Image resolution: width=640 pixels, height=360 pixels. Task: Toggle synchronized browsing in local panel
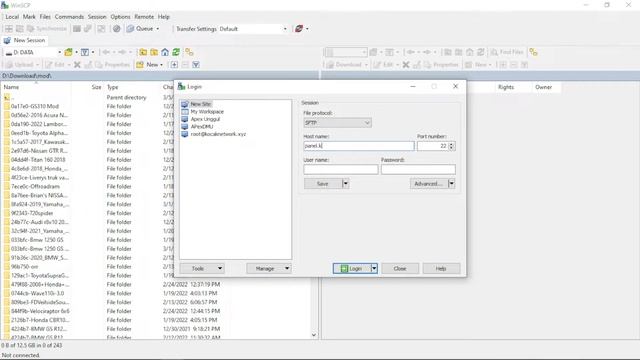189,52
